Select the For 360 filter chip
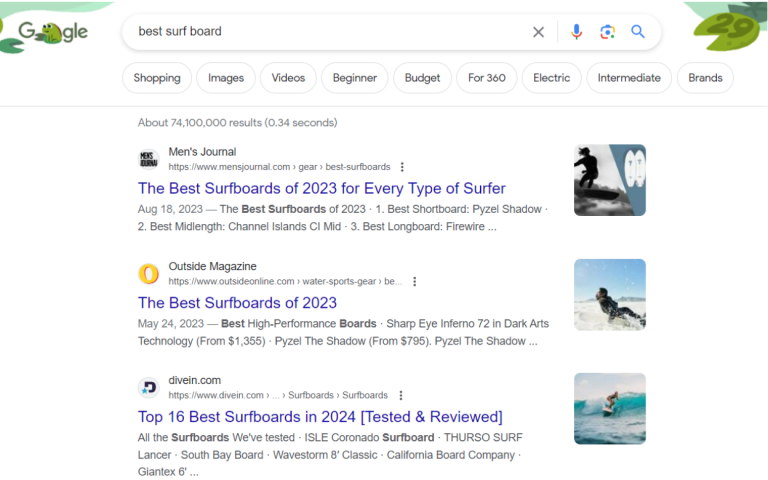 [486, 78]
